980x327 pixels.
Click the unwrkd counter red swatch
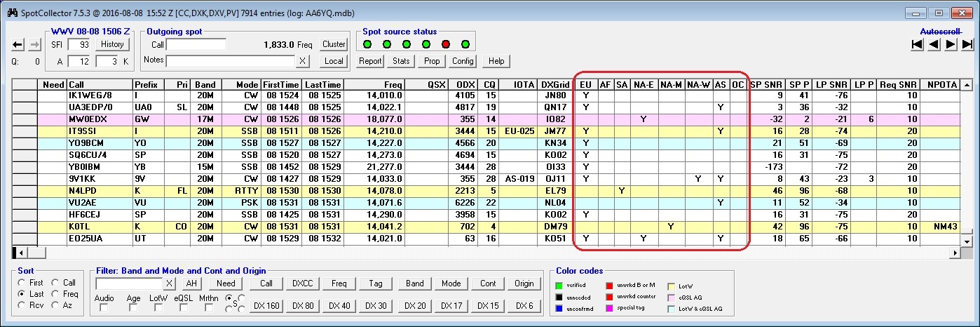[x=608, y=297]
